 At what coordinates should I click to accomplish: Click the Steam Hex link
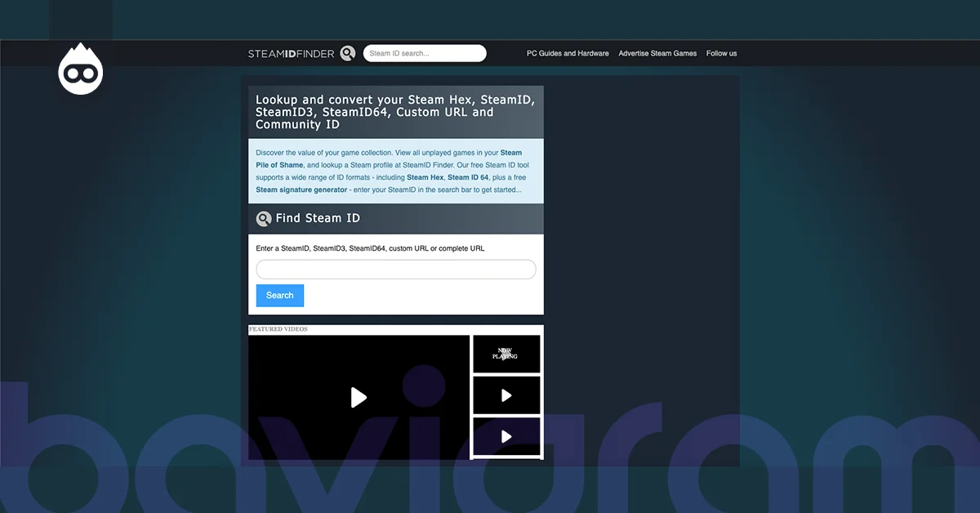425,176
